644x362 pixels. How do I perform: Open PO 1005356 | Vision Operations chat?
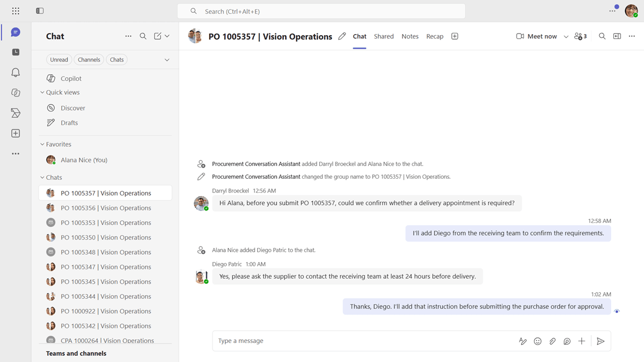coord(105,208)
